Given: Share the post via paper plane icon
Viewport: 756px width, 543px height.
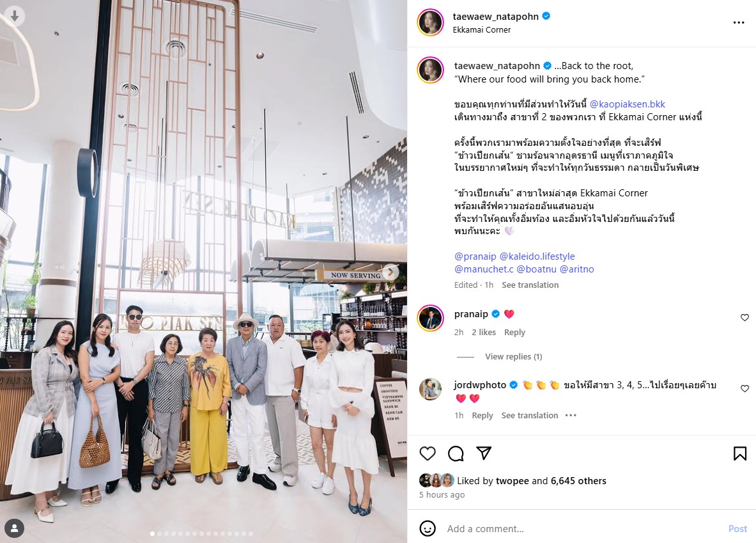Looking at the screenshot, I should [484, 453].
